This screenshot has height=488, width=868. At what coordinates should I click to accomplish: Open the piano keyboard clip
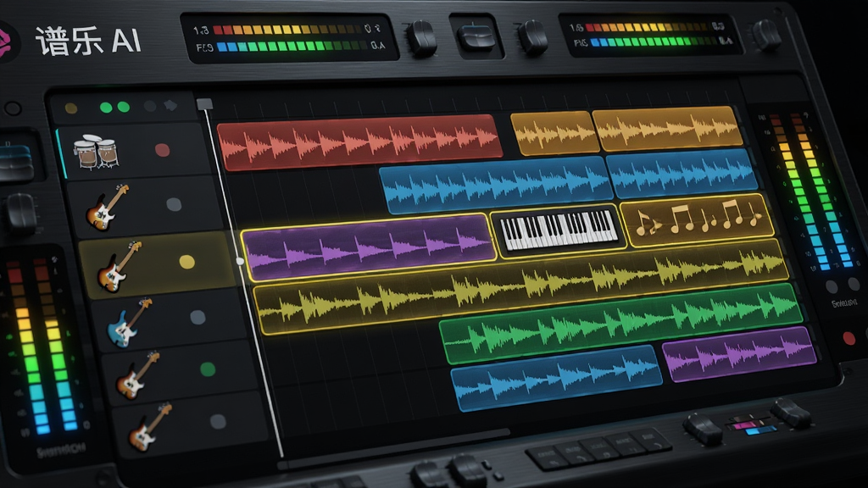pos(559,230)
